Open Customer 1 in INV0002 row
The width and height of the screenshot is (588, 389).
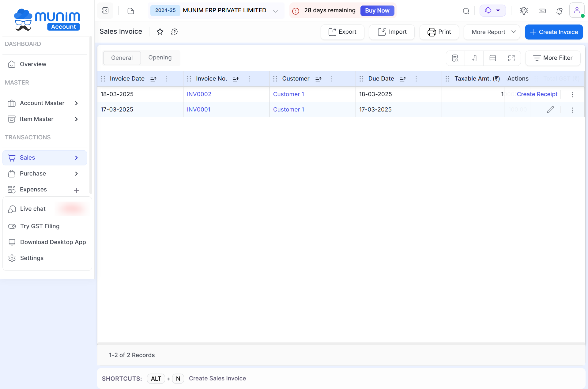(x=288, y=94)
